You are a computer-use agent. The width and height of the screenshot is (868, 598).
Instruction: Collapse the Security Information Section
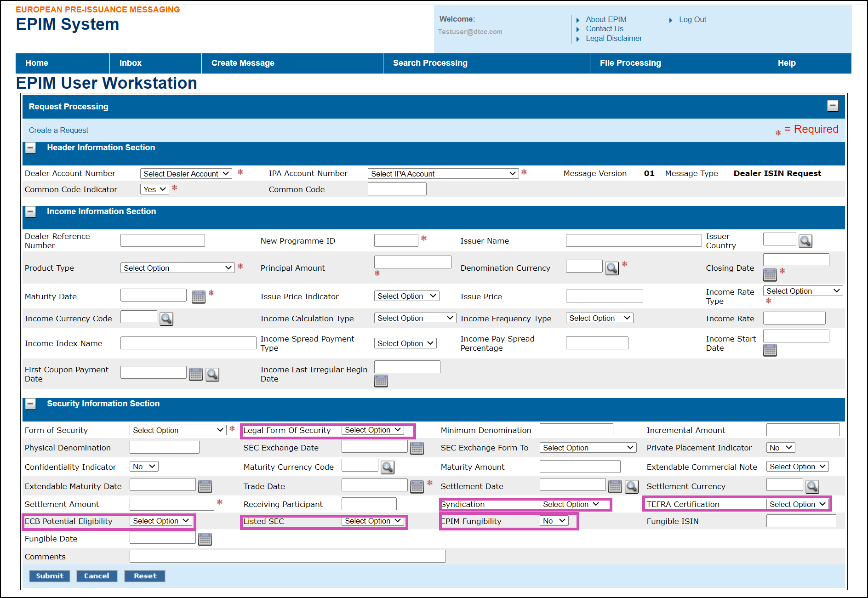pyautogui.click(x=30, y=404)
